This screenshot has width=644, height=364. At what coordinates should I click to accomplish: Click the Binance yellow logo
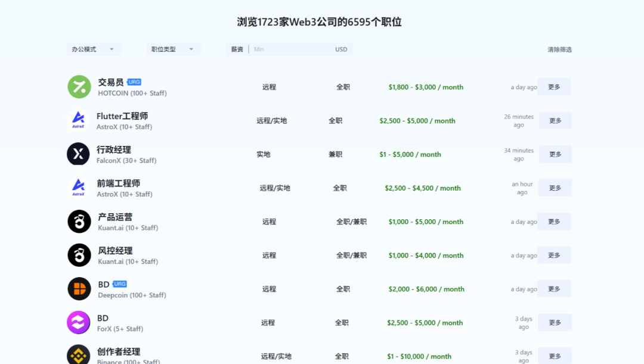click(78, 355)
